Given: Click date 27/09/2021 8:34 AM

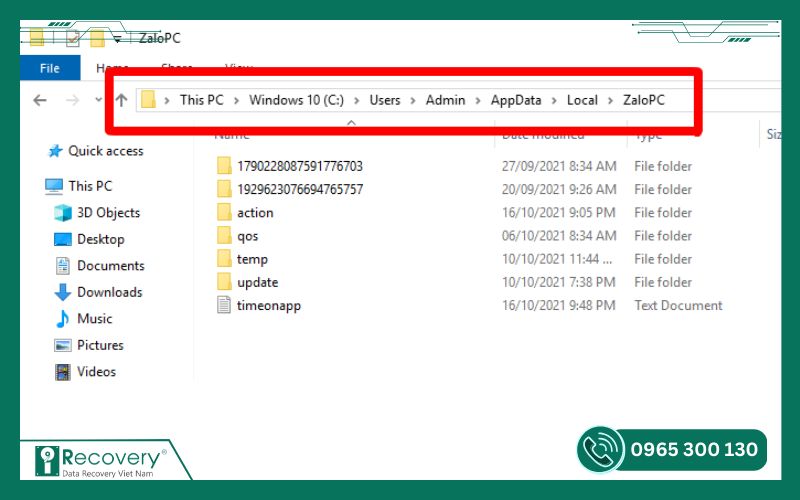Looking at the screenshot, I should tap(559, 166).
